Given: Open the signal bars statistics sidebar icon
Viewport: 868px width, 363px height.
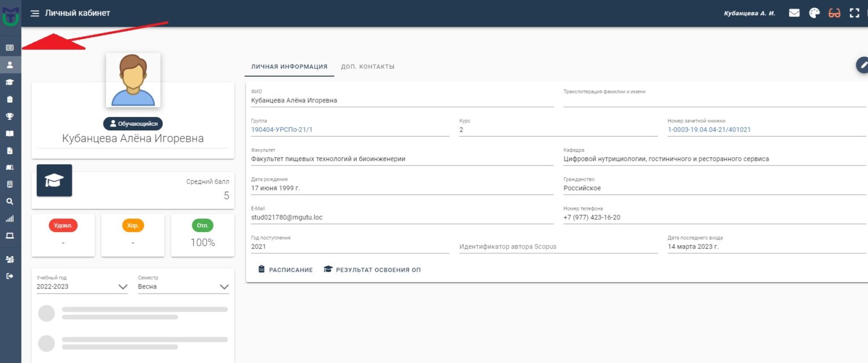Looking at the screenshot, I should point(10,219).
